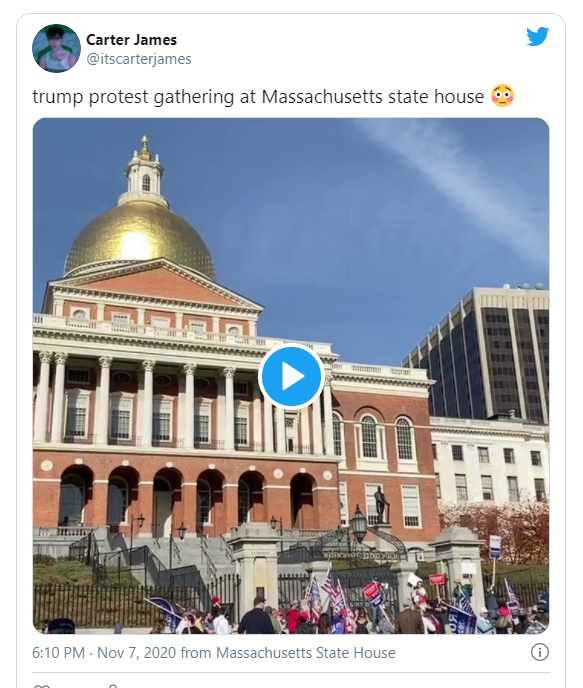Viewport: 583px width, 688px height.
Task: Open Carter James profile picture
Action: pos(56,48)
